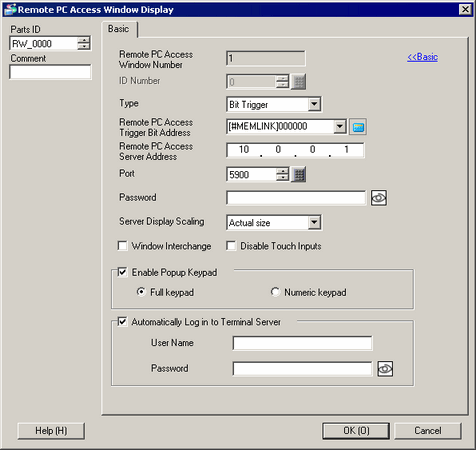This screenshot has width=476, height=450.
Task: Expand the Server Display Scaling dropdown
Action: pyautogui.click(x=274, y=223)
